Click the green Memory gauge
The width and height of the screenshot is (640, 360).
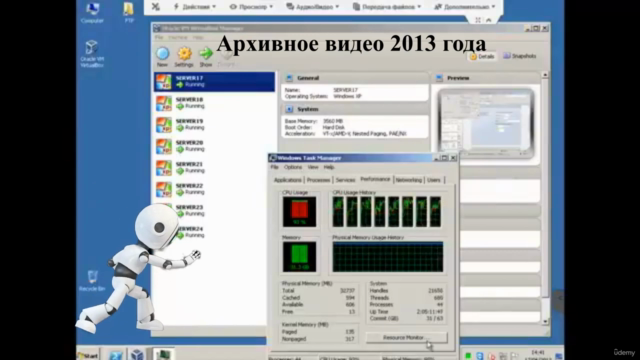click(x=299, y=257)
